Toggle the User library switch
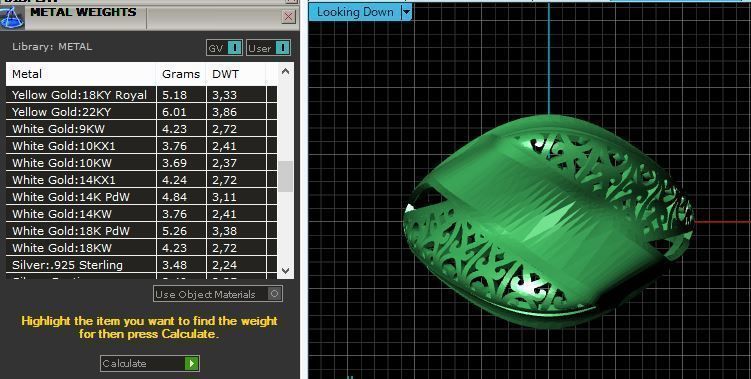This screenshot has width=751, height=379. [x=268, y=48]
